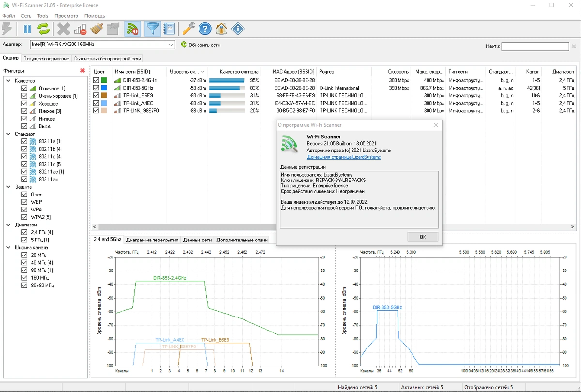Open settings with the wrench icon
This screenshot has width=581, height=392.
point(188,29)
